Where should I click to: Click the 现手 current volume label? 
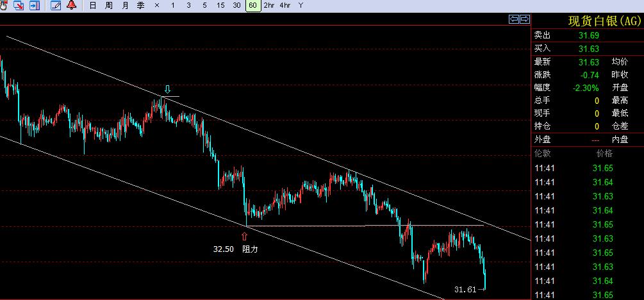(x=542, y=113)
